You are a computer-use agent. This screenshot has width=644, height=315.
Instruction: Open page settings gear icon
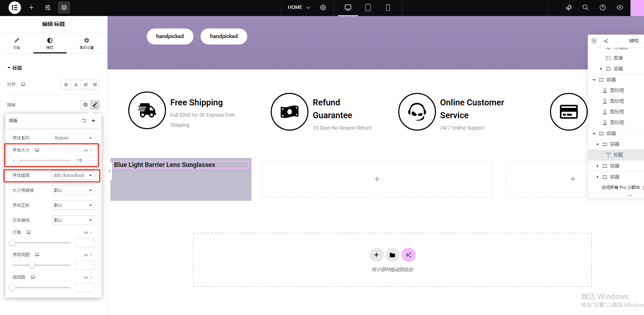coord(323,7)
